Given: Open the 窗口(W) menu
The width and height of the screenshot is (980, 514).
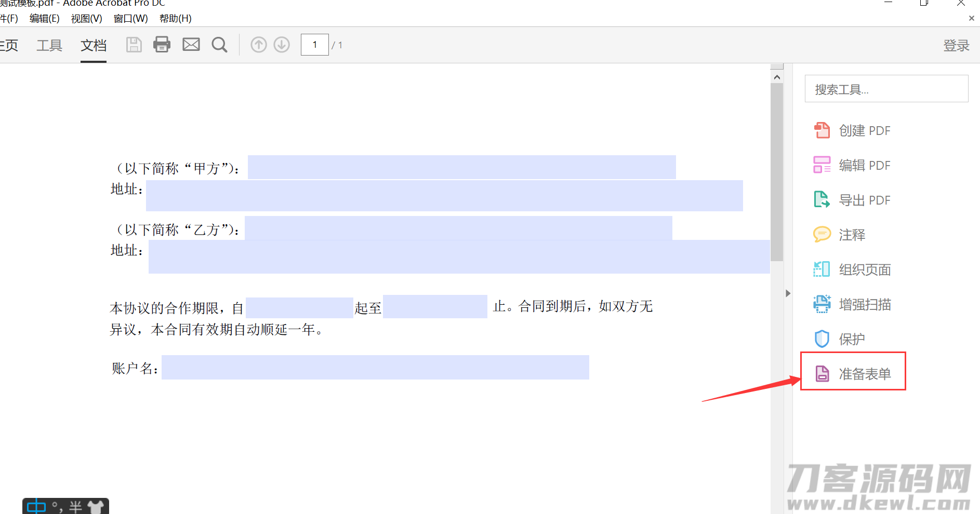Looking at the screenshot, I should (x=130, y=19).
